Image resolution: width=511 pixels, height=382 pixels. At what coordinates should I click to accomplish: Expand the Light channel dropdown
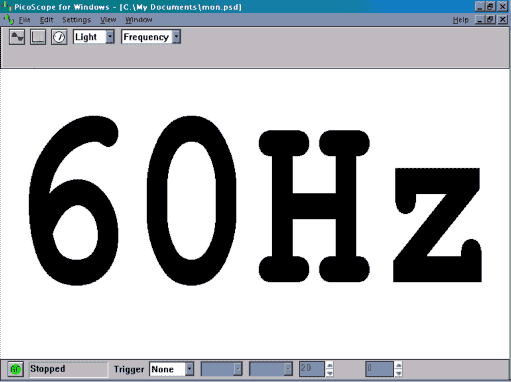pyautogui.click(x=110, y=37)
